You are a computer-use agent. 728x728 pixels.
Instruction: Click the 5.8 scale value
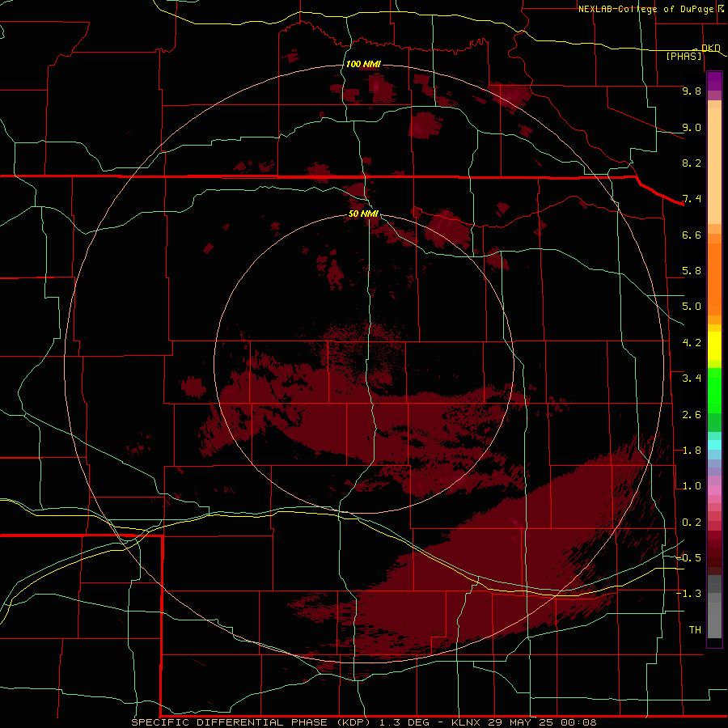(692, 271)
